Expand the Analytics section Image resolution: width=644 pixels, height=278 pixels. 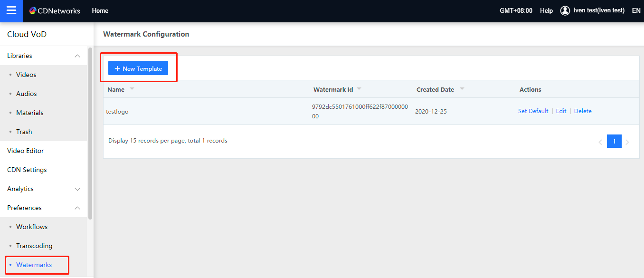(x=77, y=189)
